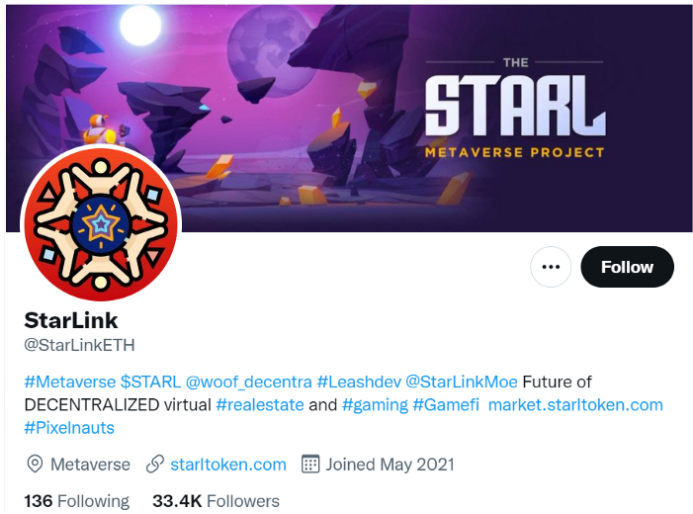Visit the @woof_decentra mention
This screenshot has height=514, width=693.
(249, 381)
